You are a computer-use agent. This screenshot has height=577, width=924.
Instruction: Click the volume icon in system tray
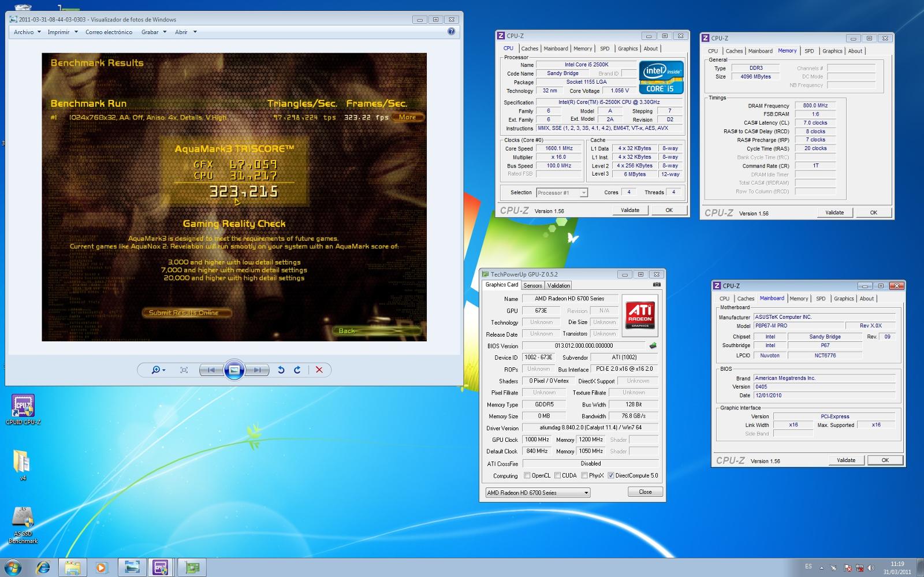point(871,568)
